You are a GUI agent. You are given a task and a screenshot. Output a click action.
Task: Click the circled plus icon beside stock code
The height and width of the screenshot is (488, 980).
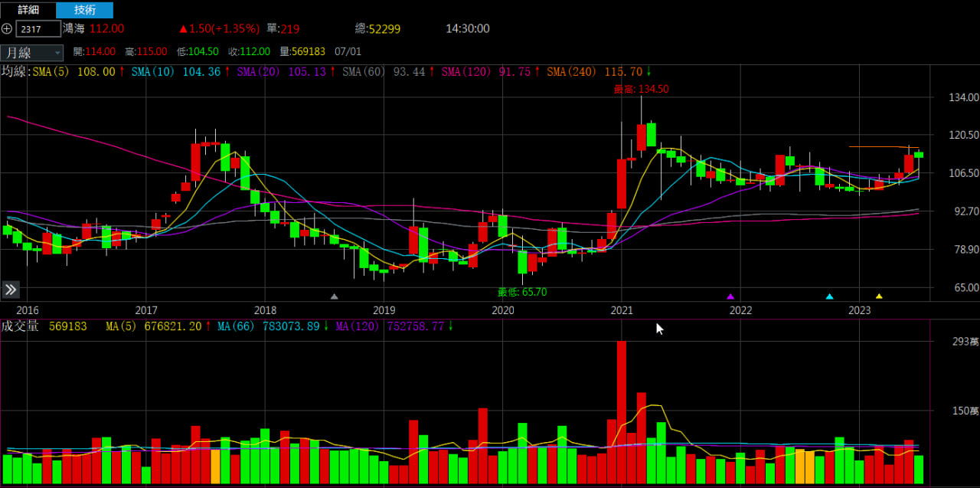tap(7, 29)
